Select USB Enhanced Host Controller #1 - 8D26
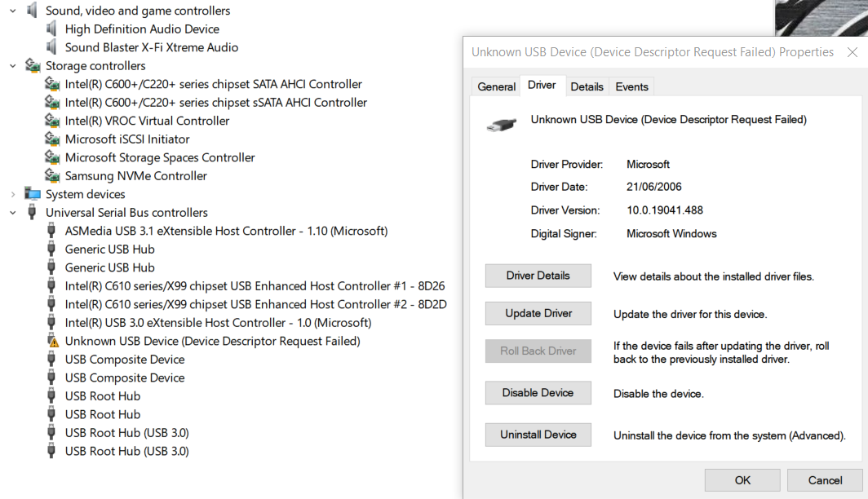 click(x=255, y=286)
